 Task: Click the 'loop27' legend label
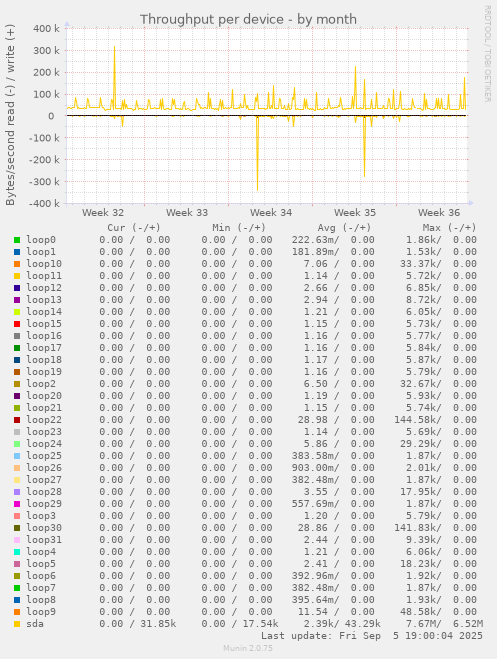[x=44, y=480]
